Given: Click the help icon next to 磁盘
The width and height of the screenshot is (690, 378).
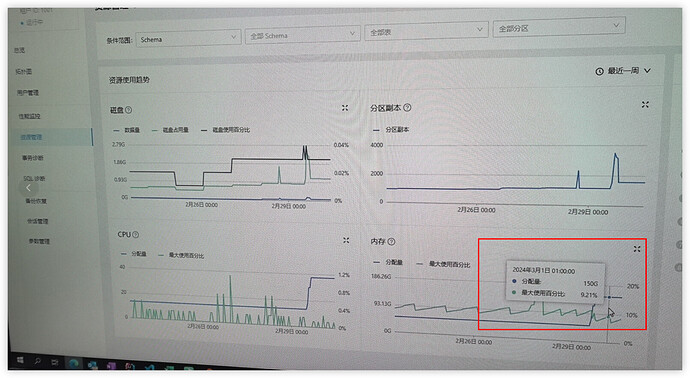Looking at the screenshot, I should [128, 110].
